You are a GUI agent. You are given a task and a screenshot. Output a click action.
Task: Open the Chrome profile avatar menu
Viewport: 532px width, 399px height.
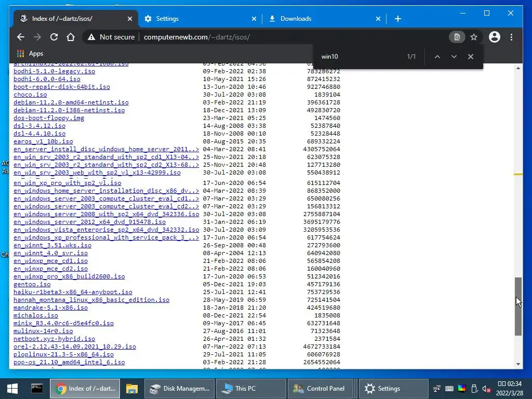(495, 37)
